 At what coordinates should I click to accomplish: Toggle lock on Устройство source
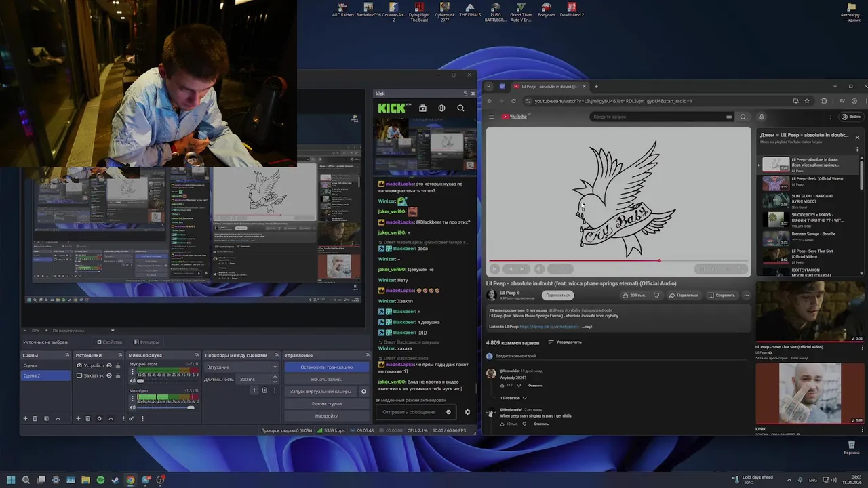coord(117,365)
